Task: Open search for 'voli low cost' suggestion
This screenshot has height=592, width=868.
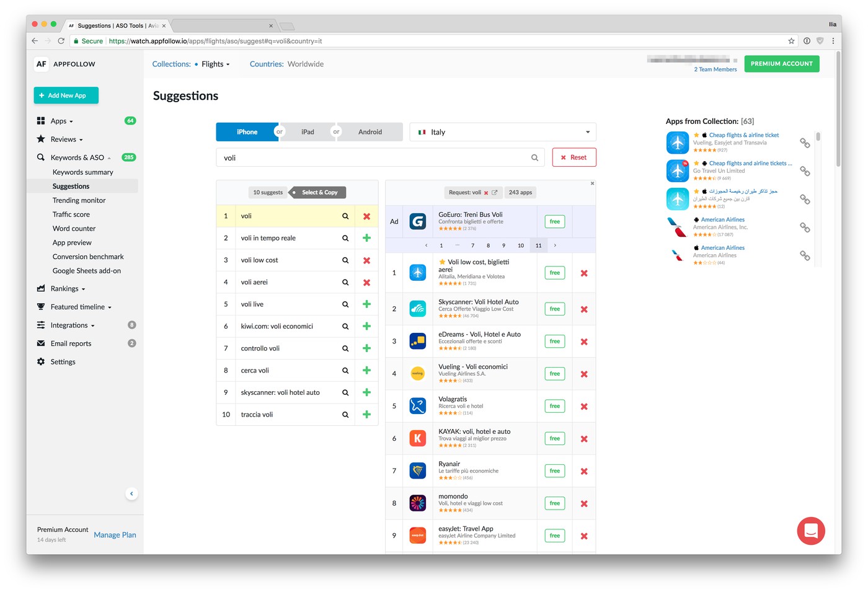Action: pos(345,260)
